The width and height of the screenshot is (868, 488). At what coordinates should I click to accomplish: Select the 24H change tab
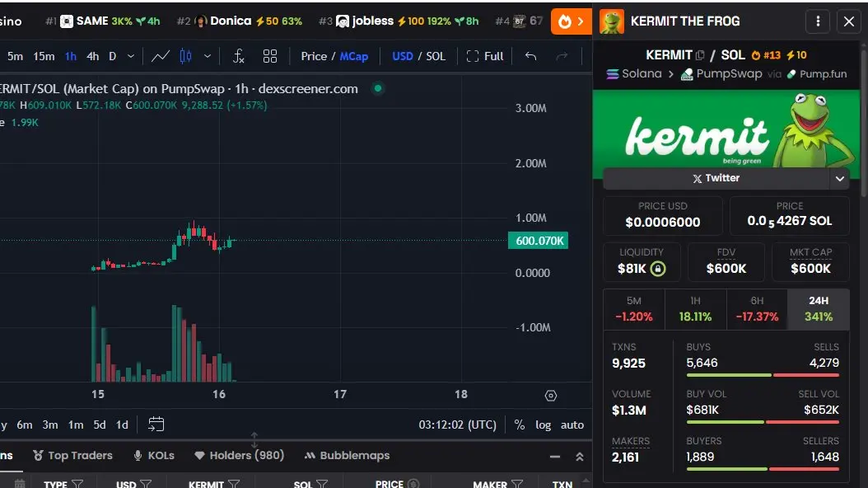(819, 309)
